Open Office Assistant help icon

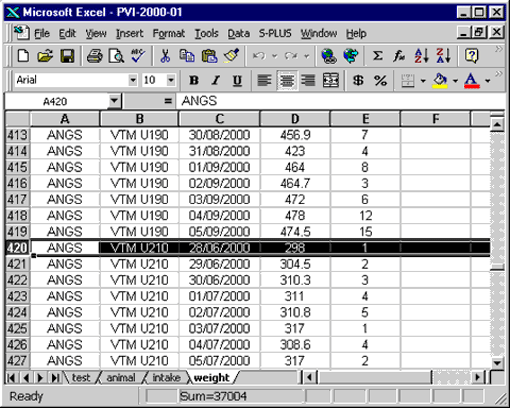pyautogui.click(x=471, y=56)
